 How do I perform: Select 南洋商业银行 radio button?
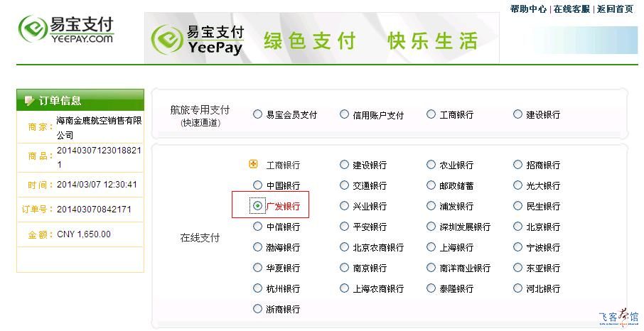coord(431,267)
